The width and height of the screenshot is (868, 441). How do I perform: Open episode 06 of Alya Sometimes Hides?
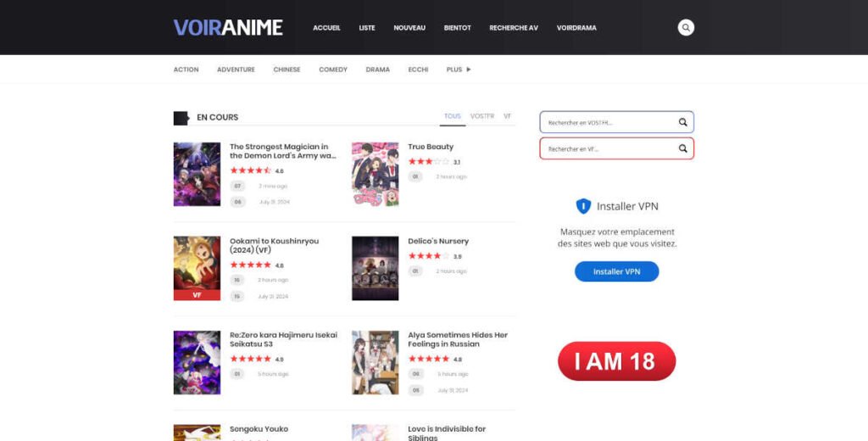click(x=415, y=374)
